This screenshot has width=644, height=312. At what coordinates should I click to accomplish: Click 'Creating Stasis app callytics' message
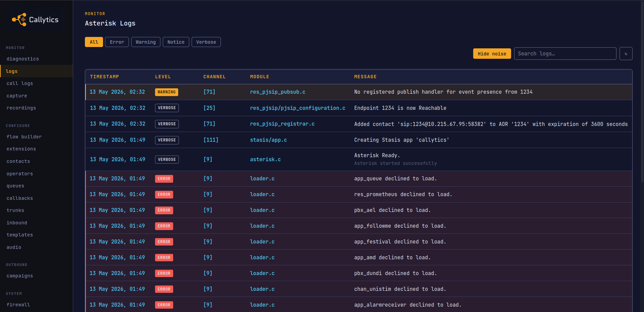401,140
